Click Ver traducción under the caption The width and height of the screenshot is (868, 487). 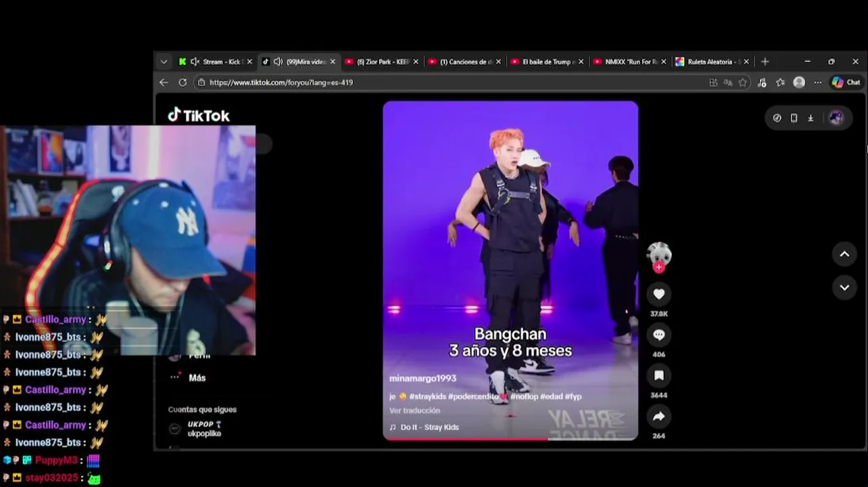tap(414, 411)
